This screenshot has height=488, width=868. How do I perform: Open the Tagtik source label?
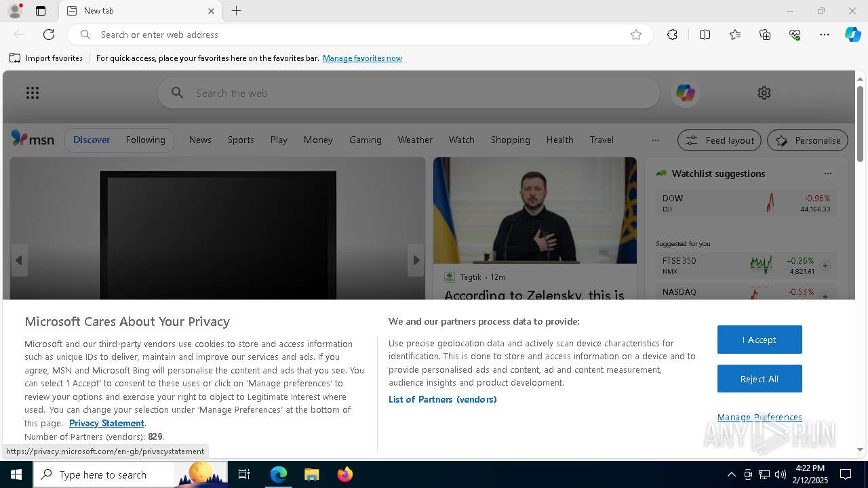(x=471, y=277)
